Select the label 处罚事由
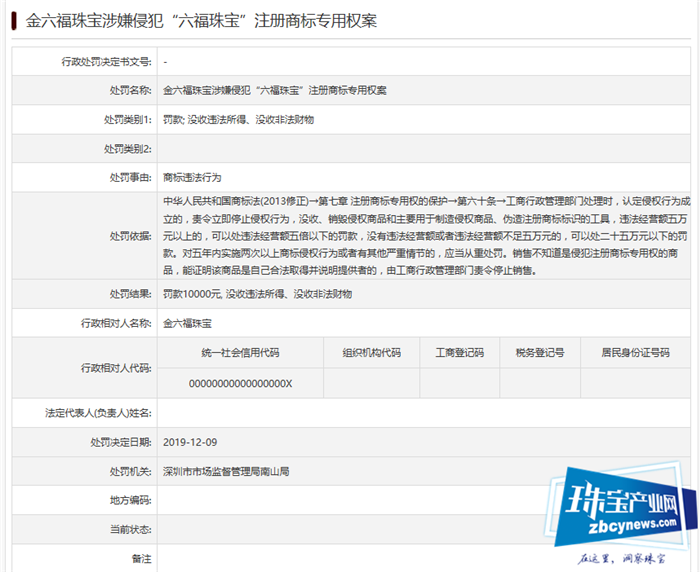Screen dimensions: 700x572 (130, 177)
